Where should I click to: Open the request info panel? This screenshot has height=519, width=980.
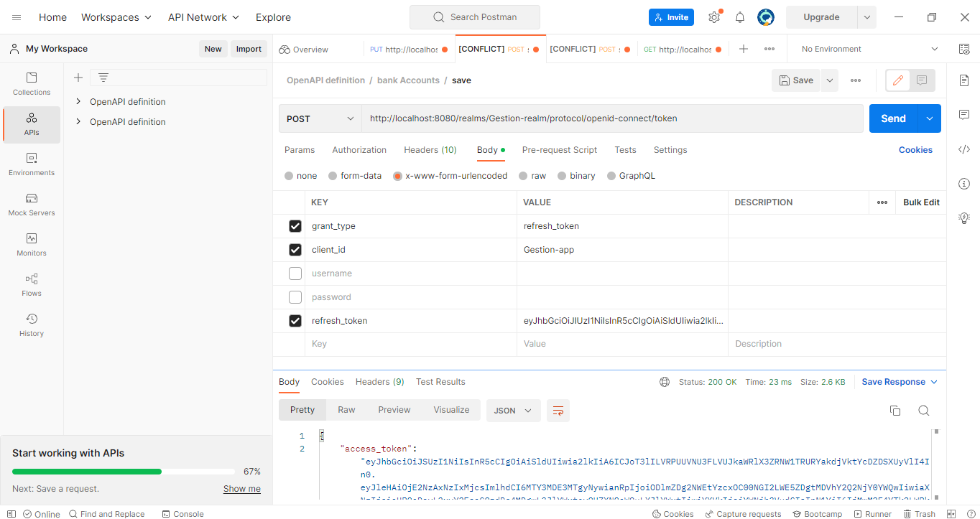click(963, 184)
